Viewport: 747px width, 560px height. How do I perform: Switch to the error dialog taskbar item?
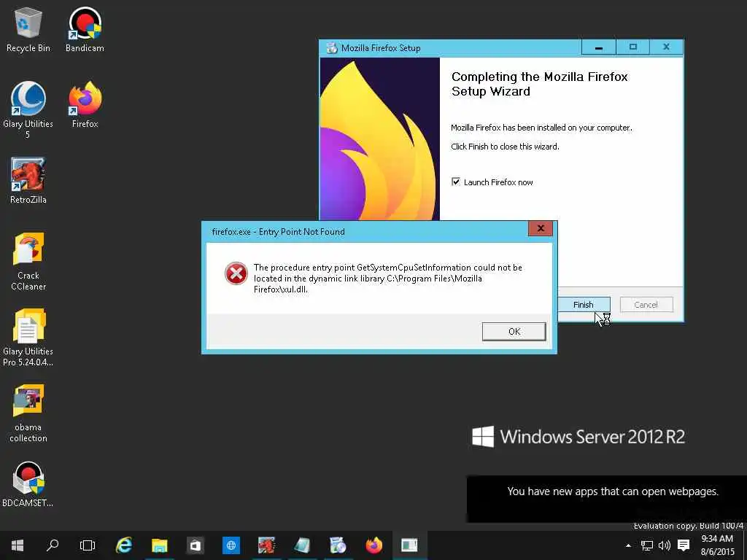click(409, 545)
